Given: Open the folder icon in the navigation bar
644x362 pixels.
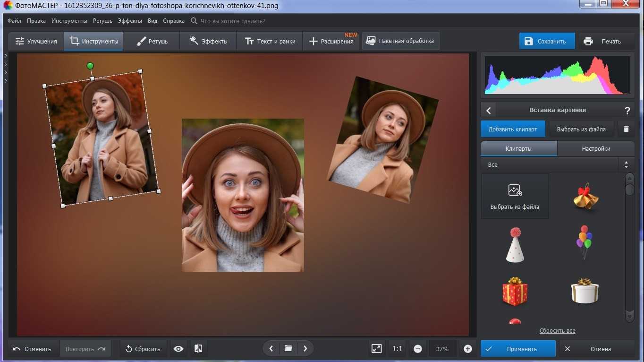Looking at the screenshot, I should click(x=288, y=349).
